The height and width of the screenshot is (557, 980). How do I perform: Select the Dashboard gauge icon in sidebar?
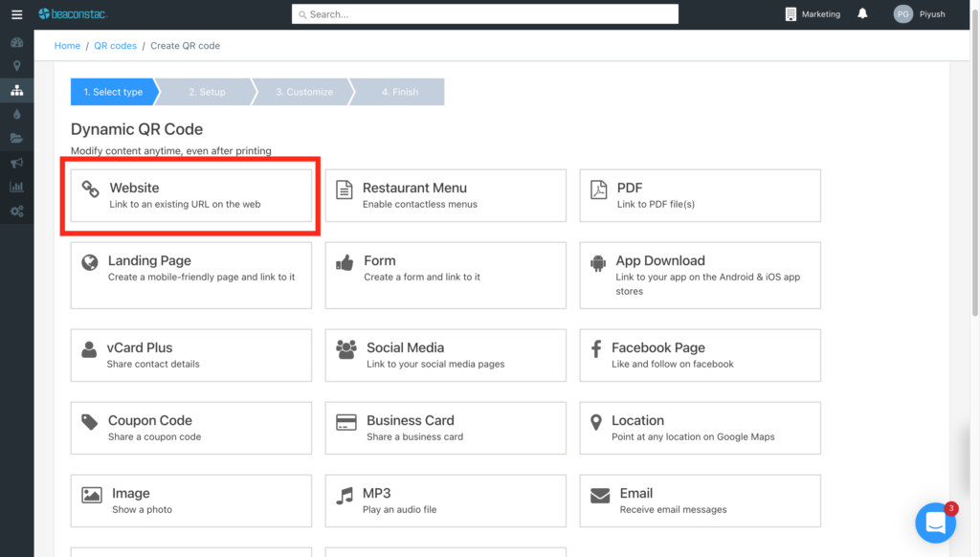pos(16,42)
